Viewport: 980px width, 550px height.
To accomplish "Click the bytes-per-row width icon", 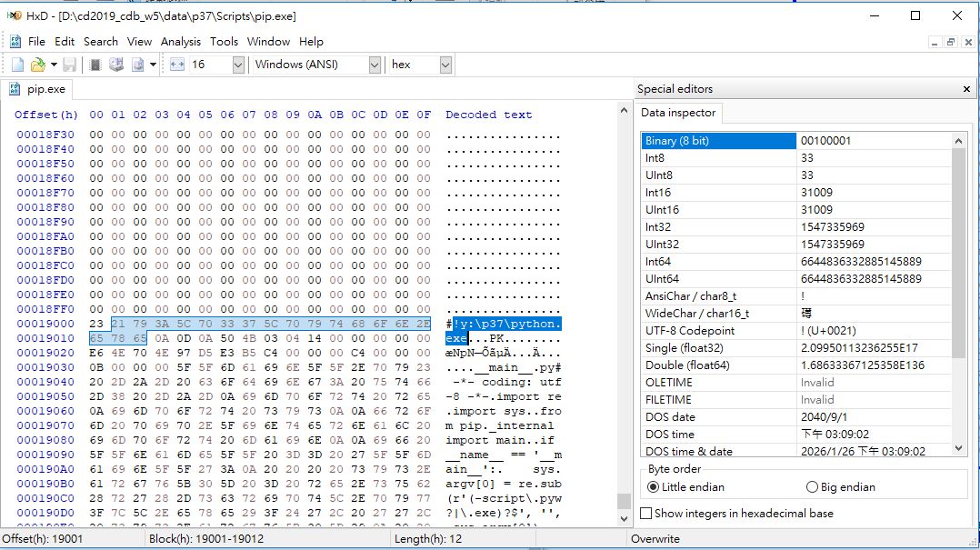I will click(x=176, y=65).
